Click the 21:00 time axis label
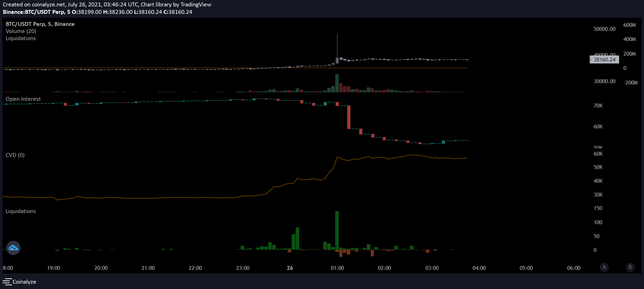 coord(148,268)
